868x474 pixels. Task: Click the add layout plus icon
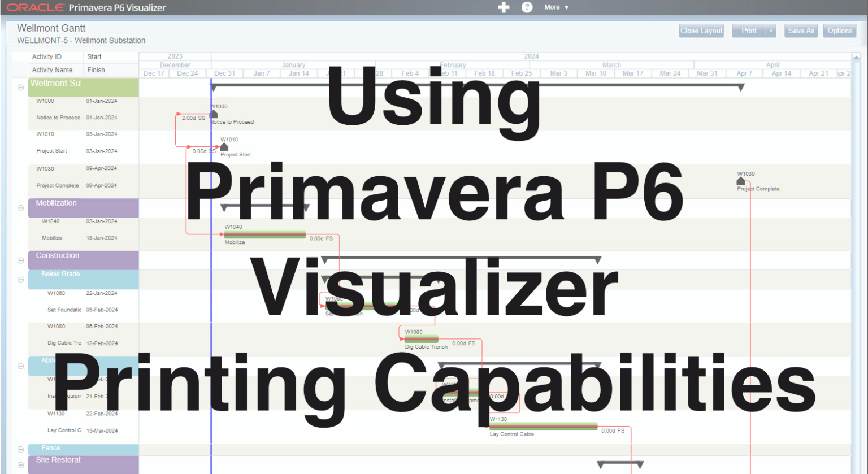[x=503, y=7]
